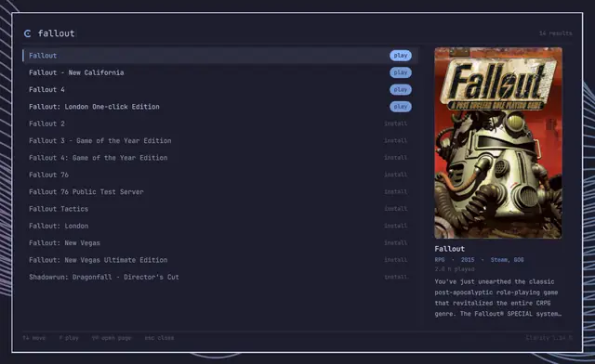Viewport: 595px width, 364px height.
Task: Choose 'Fallout 4: Game of the Year Edition' title
Action: click(98, 158)
